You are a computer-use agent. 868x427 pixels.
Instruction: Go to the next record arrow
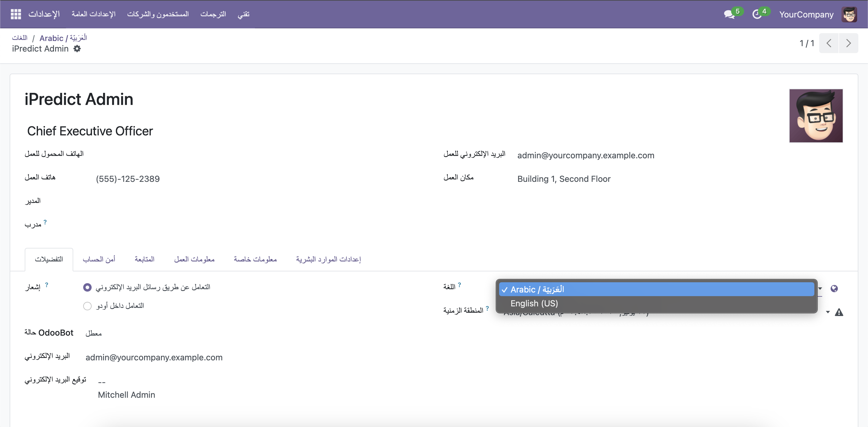click(848, 43)
